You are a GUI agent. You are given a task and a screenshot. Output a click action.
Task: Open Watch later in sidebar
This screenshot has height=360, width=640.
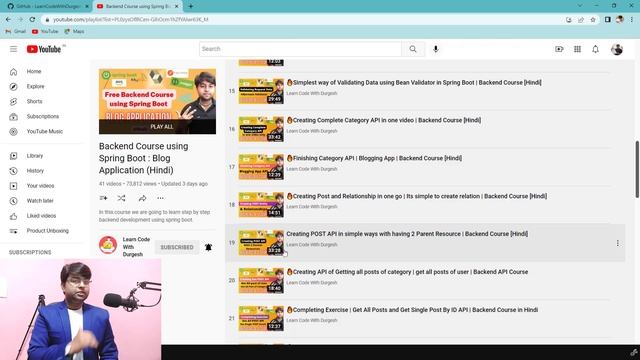(41, 201)
